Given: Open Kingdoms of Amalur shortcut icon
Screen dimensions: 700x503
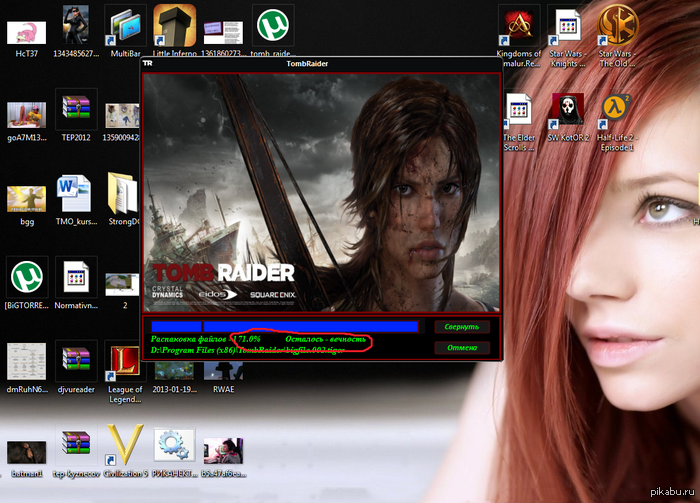Looking at the screenshot, I should (520, 24).
